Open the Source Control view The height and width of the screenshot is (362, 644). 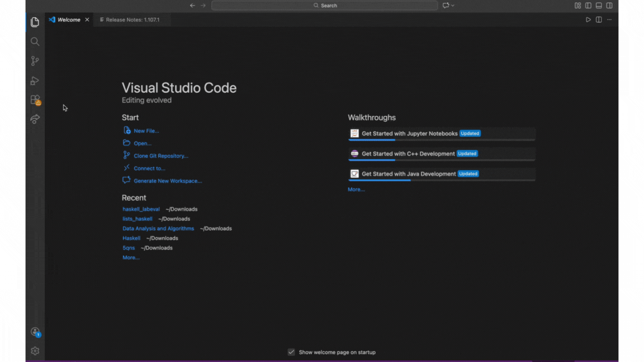[x=35, y=61]
